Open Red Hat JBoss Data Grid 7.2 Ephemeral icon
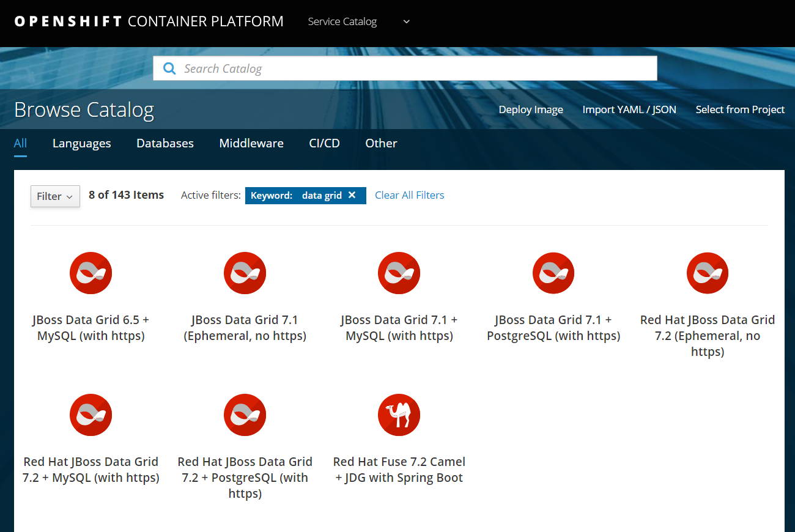 click(708, 273)
